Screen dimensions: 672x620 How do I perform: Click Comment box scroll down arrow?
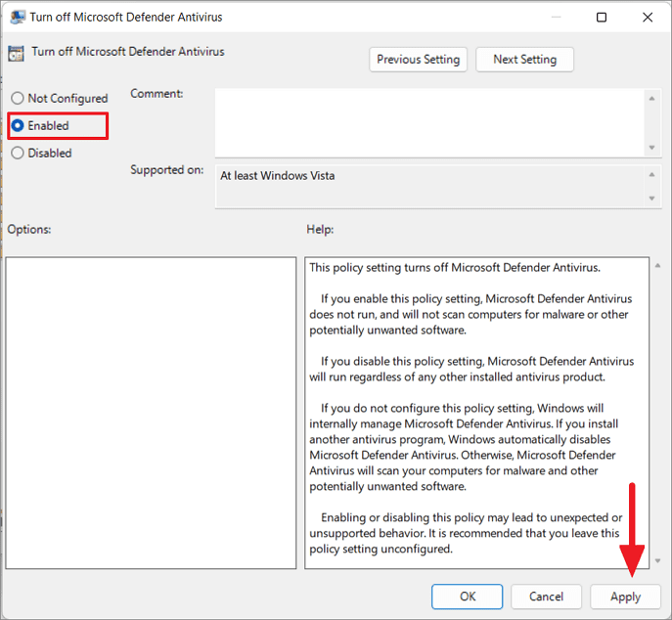[x=651, y=148]
